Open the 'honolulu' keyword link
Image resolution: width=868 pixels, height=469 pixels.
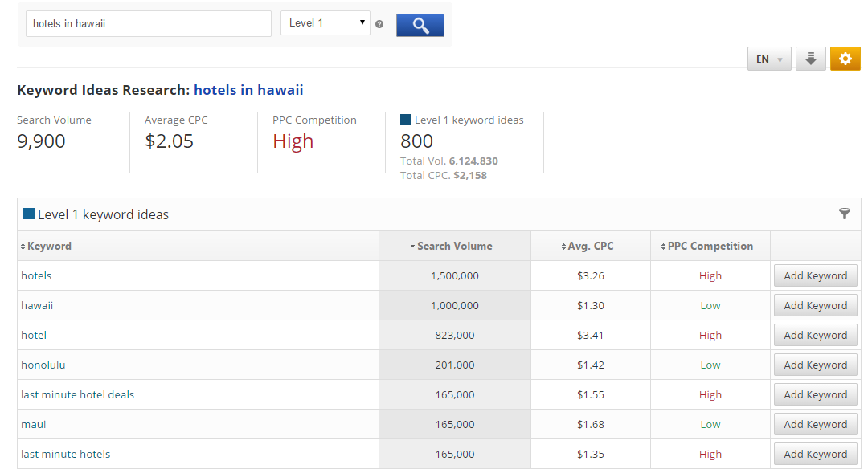pos(43,365)
